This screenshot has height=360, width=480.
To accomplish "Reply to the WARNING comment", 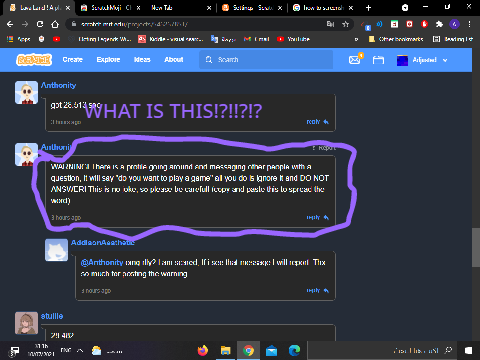I will coord(318,217).
